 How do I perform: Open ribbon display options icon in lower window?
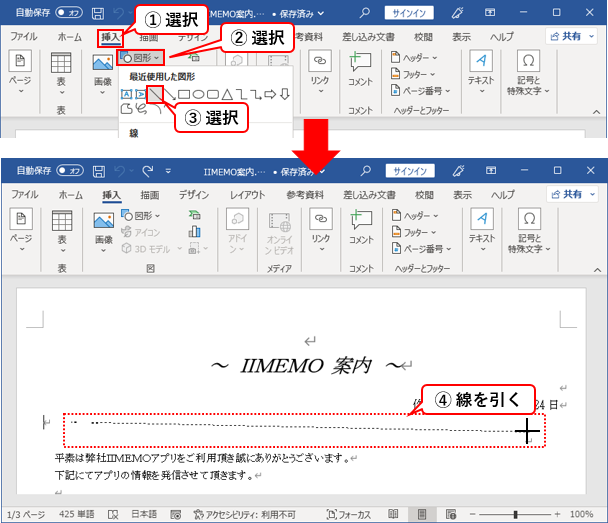pyautogui.click(x=491, y=171)
